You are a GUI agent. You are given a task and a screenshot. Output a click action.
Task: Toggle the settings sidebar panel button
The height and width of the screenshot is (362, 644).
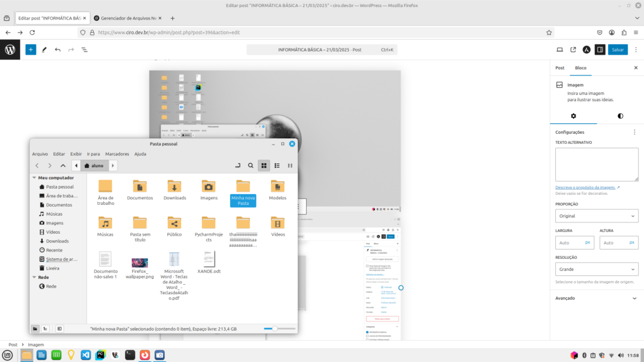pyautogui.click(x=600, y=49)
